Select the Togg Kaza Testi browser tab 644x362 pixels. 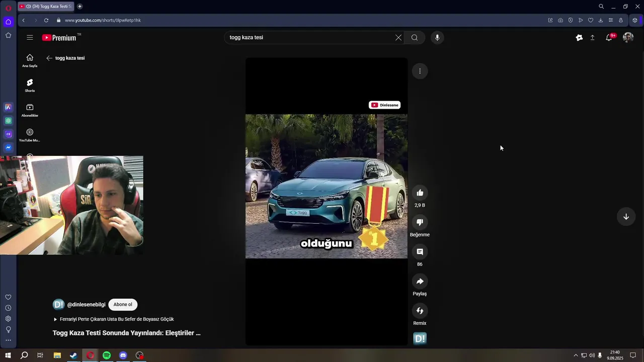tap(45, 7)
